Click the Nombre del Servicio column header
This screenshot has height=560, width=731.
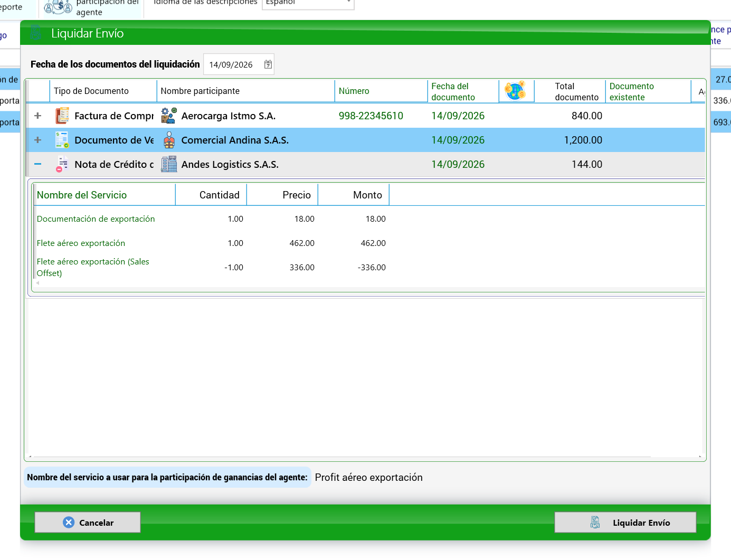(x=105, y=195)
